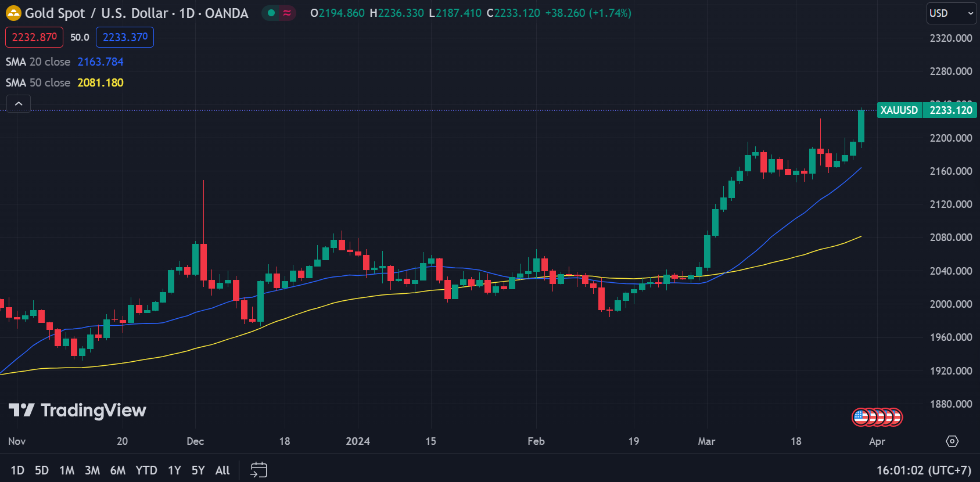Open chart settings gear icon
The height and width of the screenshot is (482, 980).
tap(952, 441)
